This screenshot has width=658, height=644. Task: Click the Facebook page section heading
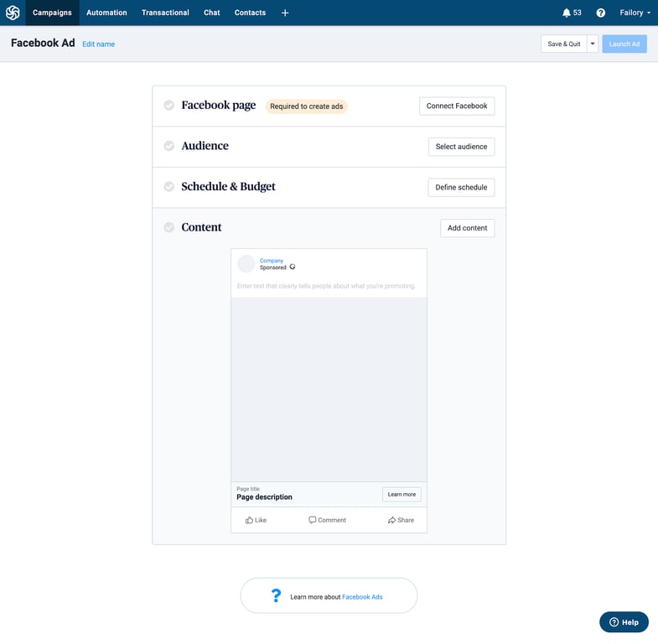(x=219, y=105)
